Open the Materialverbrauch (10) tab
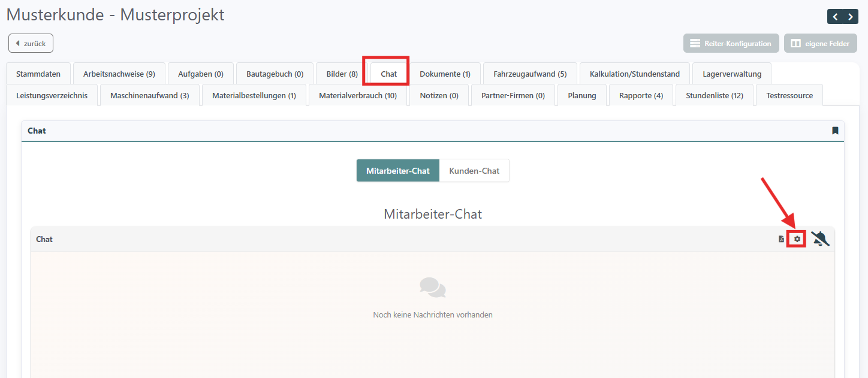Viewport: 868px width, 378px height. click(x=358, y=95)
